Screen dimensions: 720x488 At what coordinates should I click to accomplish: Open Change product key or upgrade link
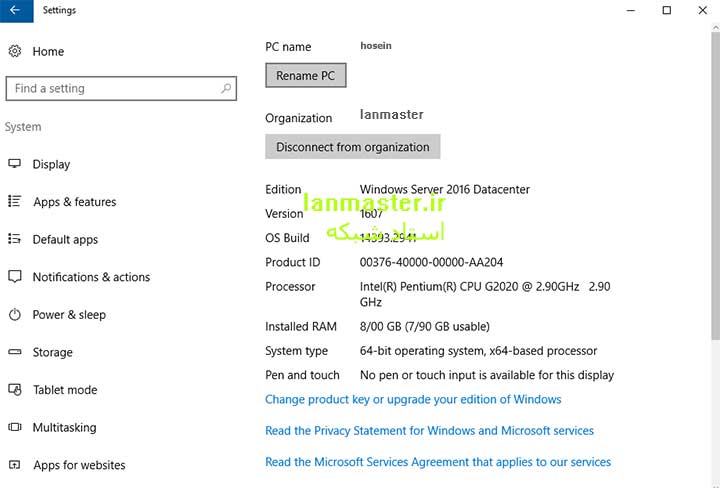tap(413, 399)
